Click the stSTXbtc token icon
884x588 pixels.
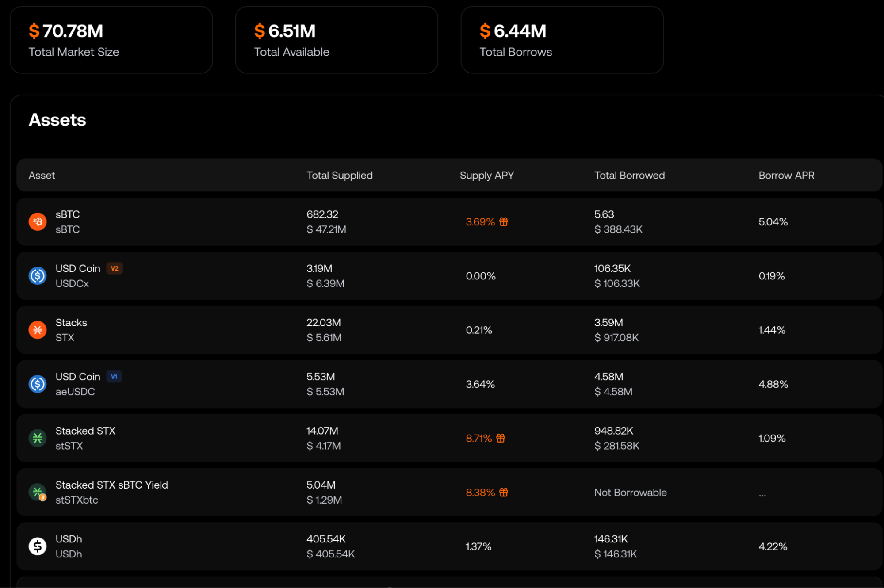point(38,492)
